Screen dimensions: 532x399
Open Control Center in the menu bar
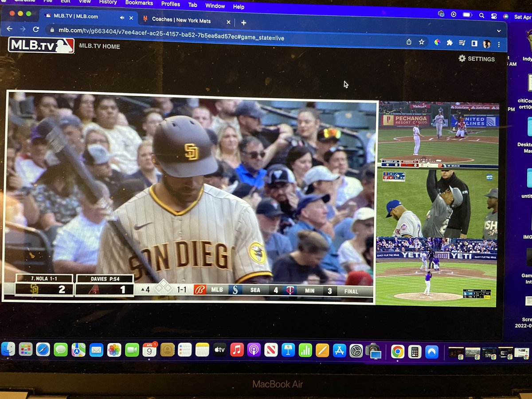pos(494,16)
